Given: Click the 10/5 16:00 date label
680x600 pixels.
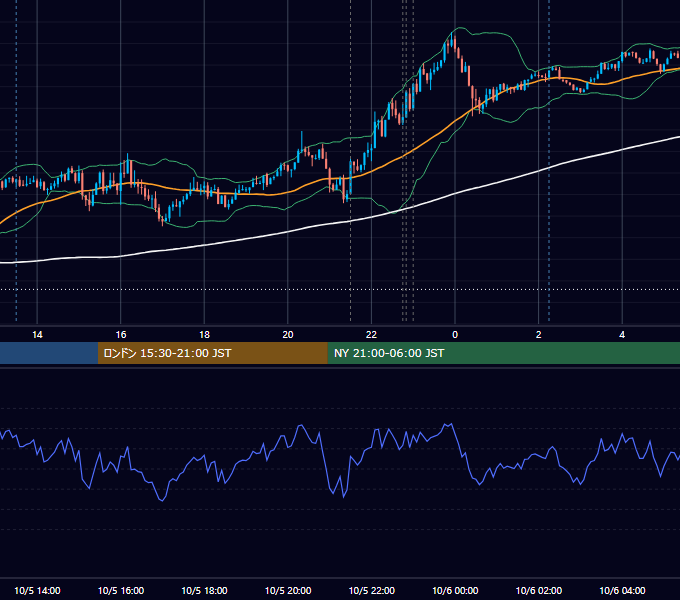Looking at the screenshot, I should click(x=121, y=590).
